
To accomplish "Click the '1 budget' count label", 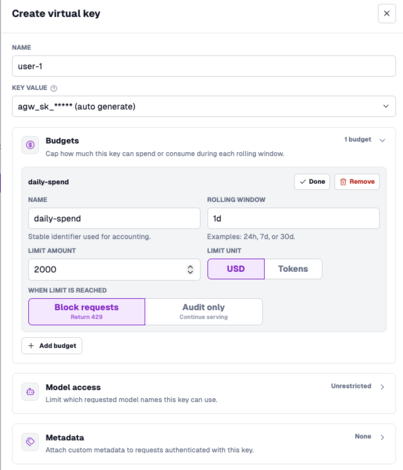I will click(x=358, y=139).
